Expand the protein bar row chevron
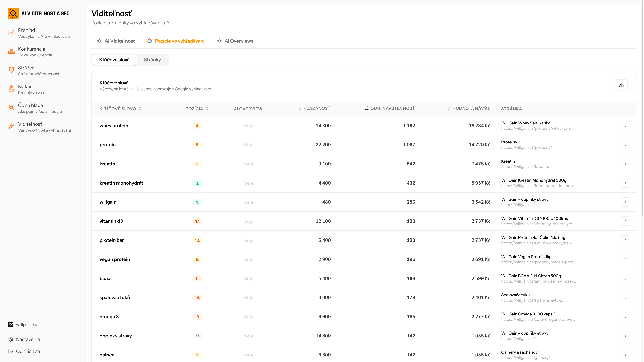Image resolution: width=644 pixels, height=362 pixels. (x=625, y=240)
